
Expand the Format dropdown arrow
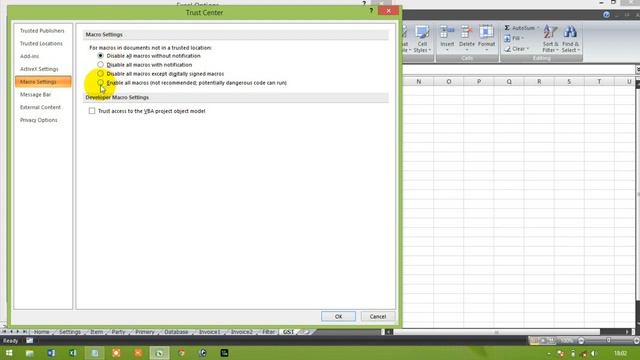click(486, 50)
